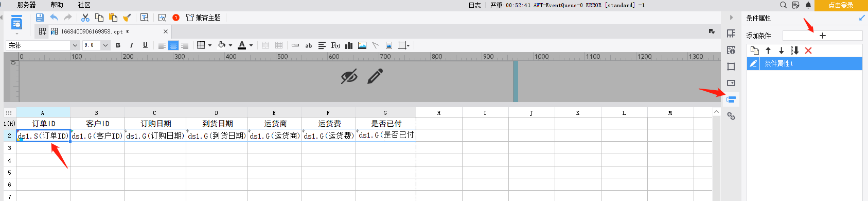Open the 帮助 menu
Screen dimensions: 868x201
(57, 5)
